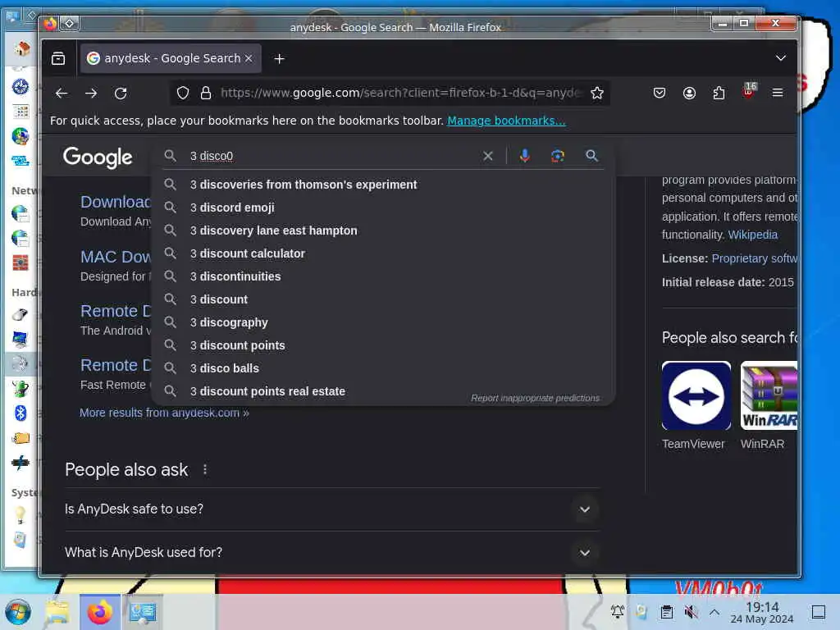Open TeamViewer related search thumbnail
Viewport: 840px width, 630px height.
696,396
